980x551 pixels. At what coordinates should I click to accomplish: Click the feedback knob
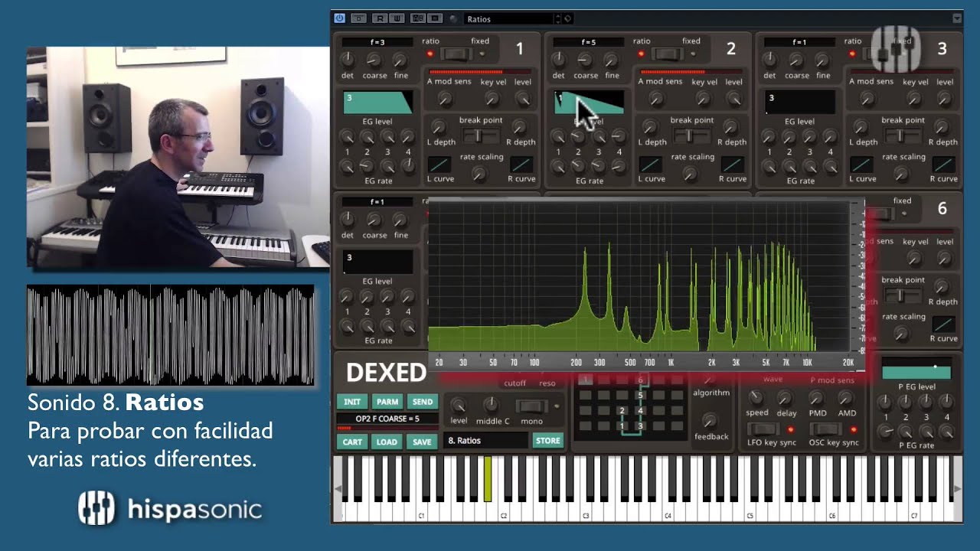point(710,420)
